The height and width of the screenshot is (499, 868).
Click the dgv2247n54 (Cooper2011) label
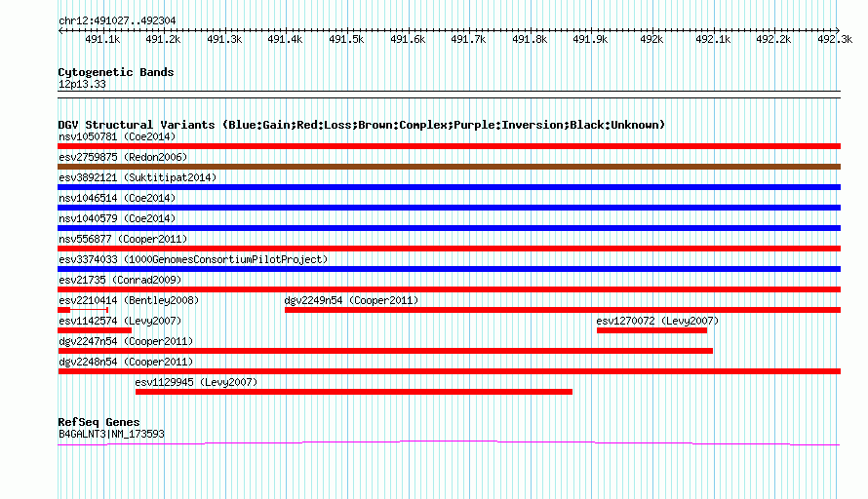[x=126, y=341]
